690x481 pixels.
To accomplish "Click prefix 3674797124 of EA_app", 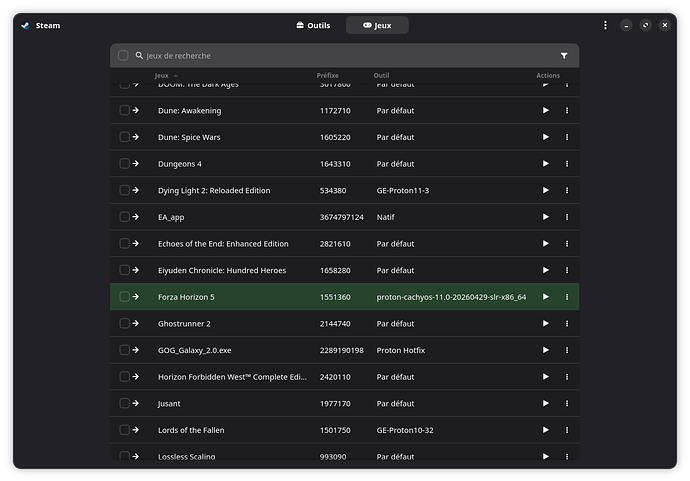I will pyautogui.click(x=341, y=217).
